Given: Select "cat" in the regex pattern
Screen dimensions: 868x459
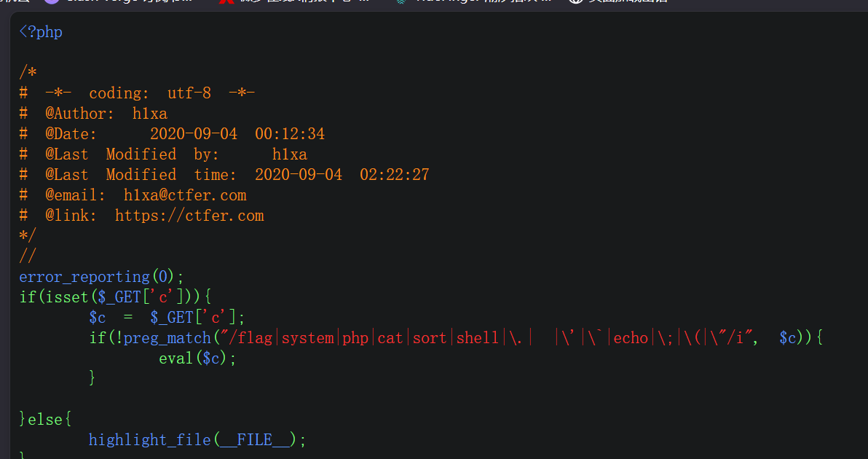Looking at the screenshot, I should (390, 338).
